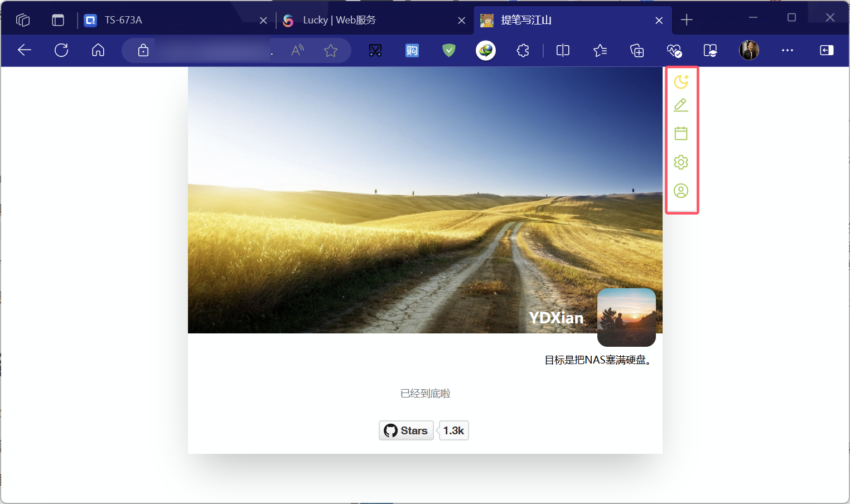Click the site lock info icon
The image size is (850, 504).
pos(143,50)
